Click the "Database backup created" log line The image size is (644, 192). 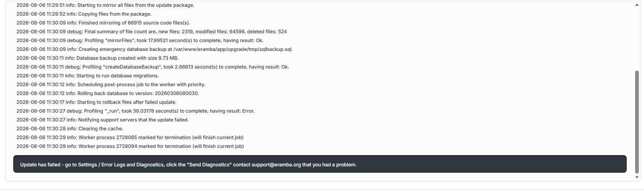(x=97, y=58)
